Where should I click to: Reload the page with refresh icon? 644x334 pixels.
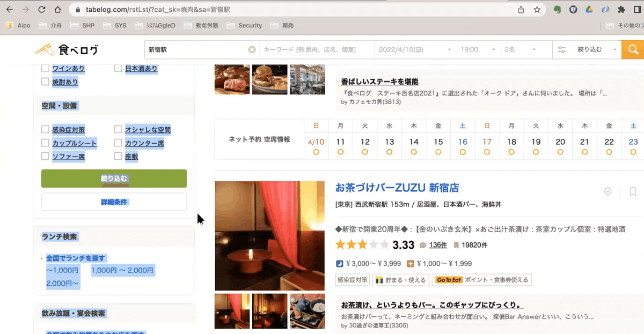tap(41, 10)
